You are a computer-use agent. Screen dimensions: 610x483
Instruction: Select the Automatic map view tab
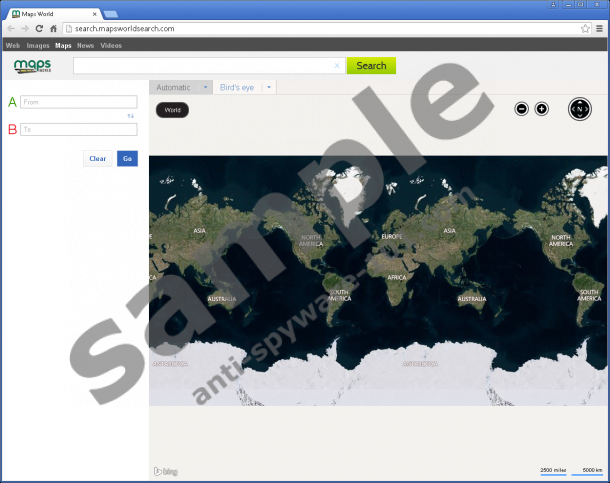[x=174, y=88]
